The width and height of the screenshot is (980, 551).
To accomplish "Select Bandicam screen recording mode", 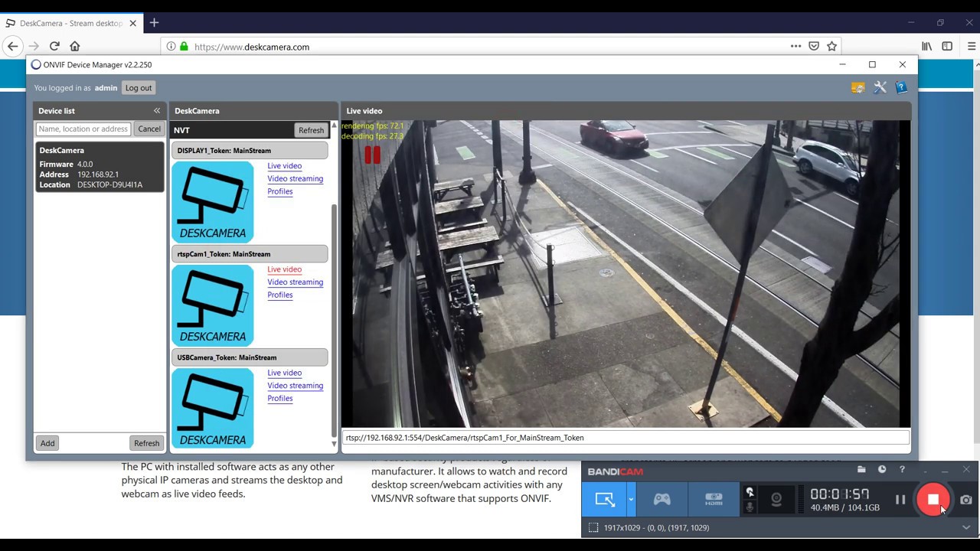I will 605,500.
